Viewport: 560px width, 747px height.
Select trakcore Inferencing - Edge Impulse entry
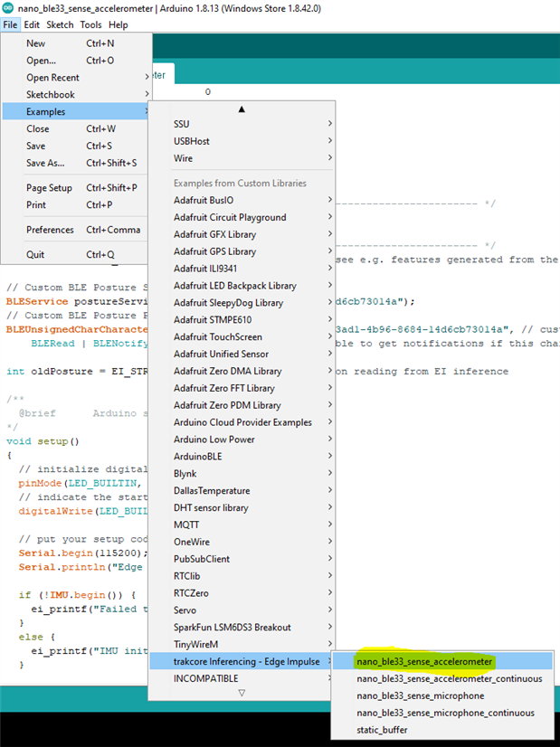pyautogui.click(x=242, y=662)
